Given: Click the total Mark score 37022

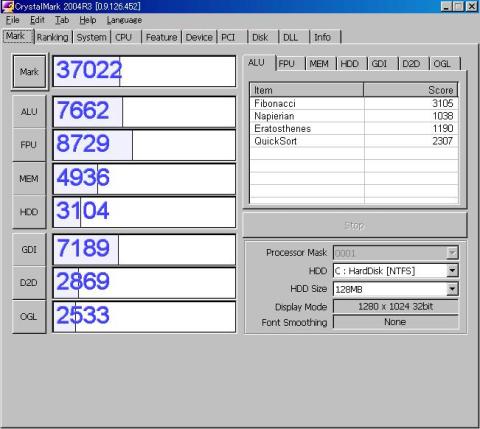Looking at the screenshot, I should click(x=89, y=70).
